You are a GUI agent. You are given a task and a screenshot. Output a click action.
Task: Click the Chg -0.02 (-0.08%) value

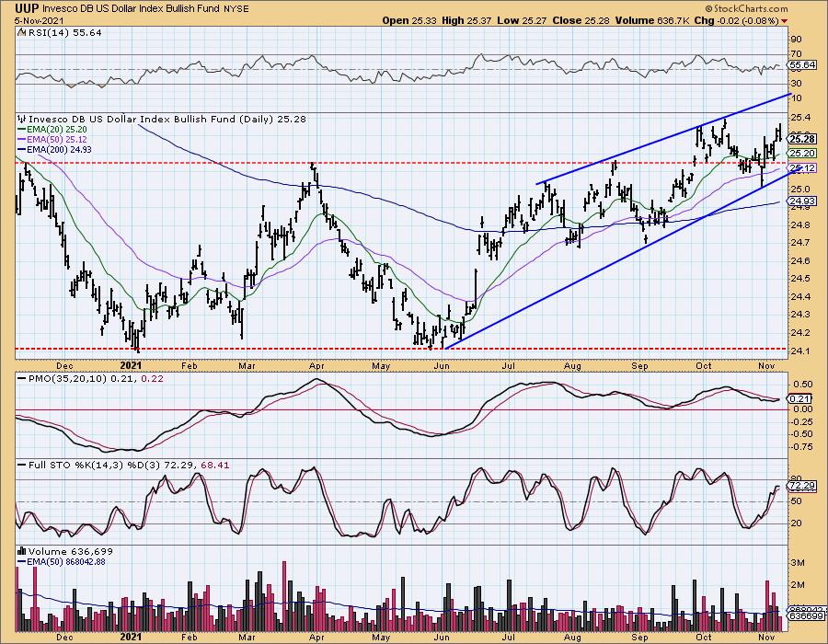coord(736,20)
